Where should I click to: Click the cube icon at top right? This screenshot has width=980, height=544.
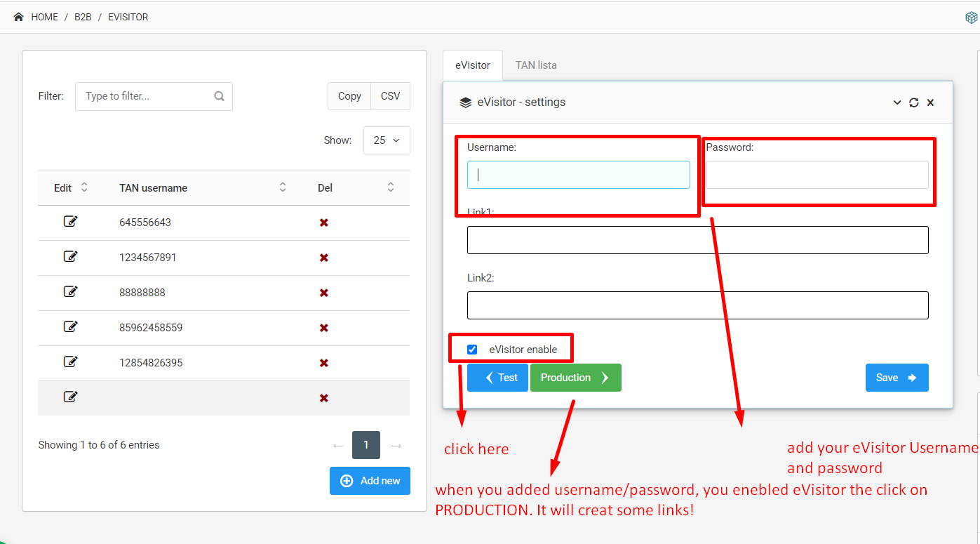click(972, 18)
